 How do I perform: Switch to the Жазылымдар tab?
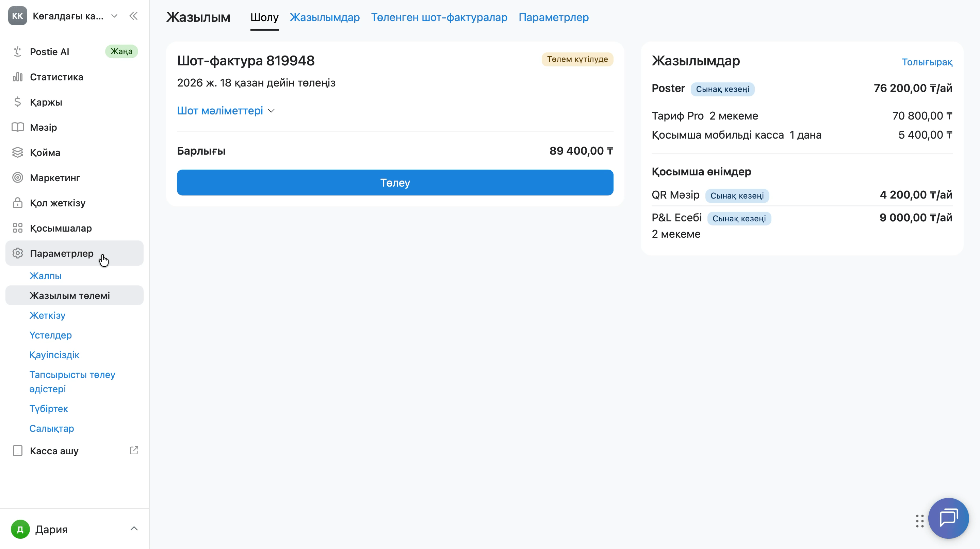325,17
